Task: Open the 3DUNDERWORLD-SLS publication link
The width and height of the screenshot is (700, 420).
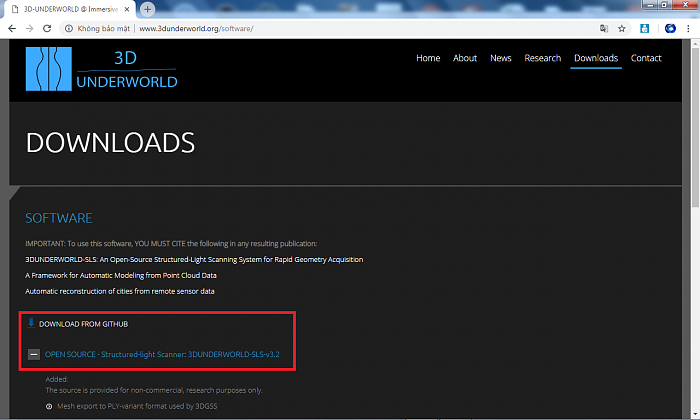Action: tap(194, 260)
